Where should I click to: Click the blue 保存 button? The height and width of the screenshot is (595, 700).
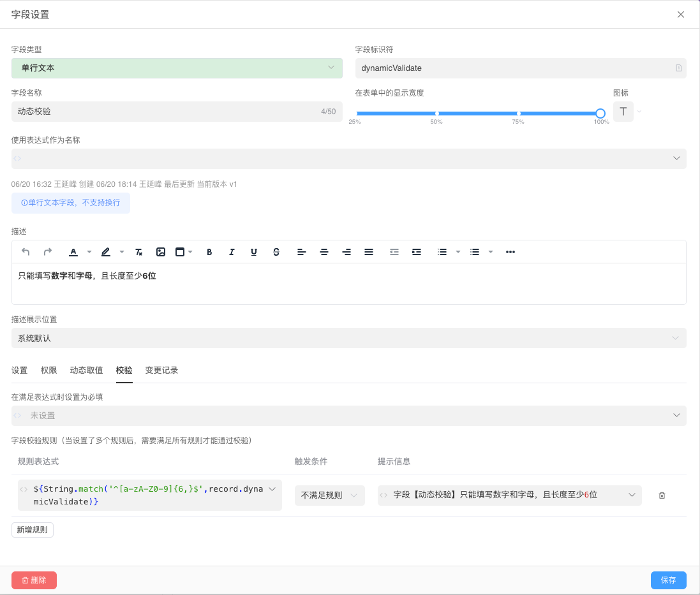coord(668,580)
